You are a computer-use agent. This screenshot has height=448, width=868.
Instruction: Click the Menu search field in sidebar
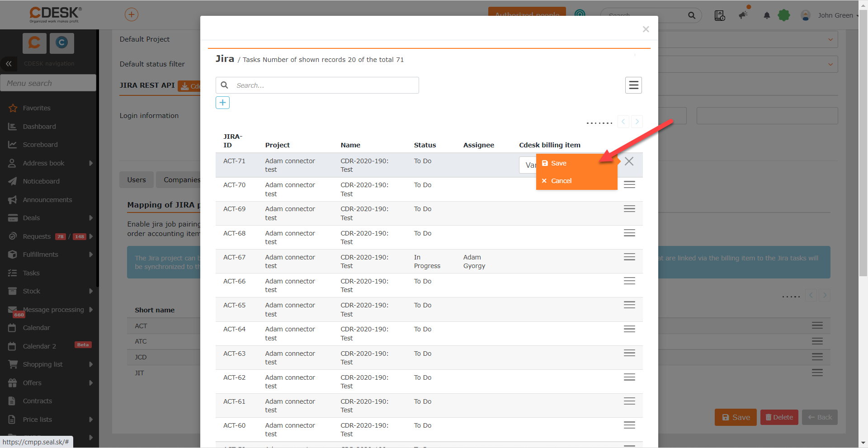pyautogui.click(x=48, y=83)
